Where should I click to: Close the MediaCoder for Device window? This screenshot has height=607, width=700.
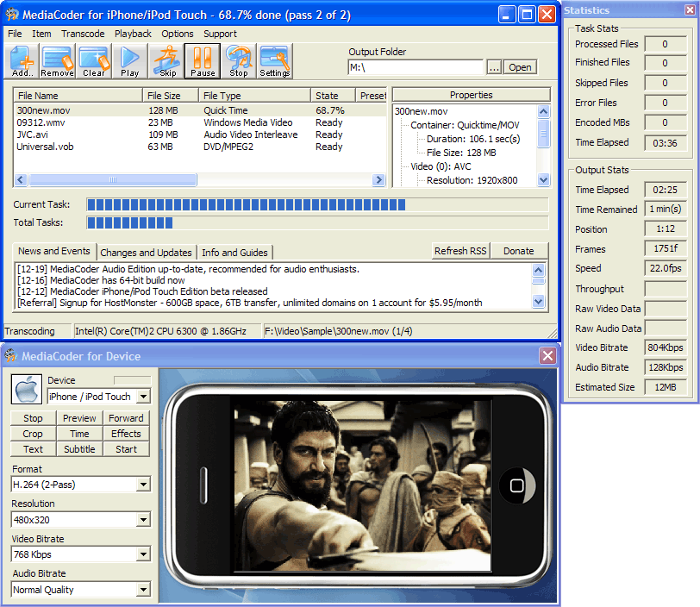[547, 356]
